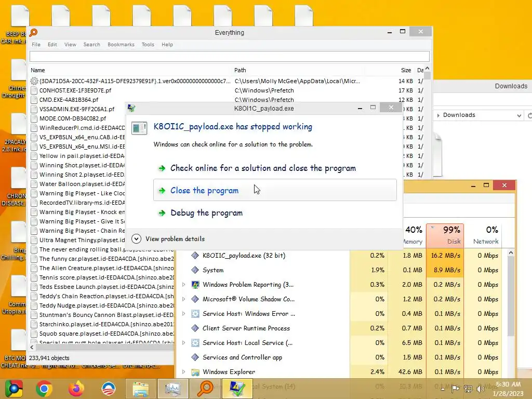Sort Everything results by the Name column header
Viewport: 532px width, 399px height.
[x=130, y=70]
